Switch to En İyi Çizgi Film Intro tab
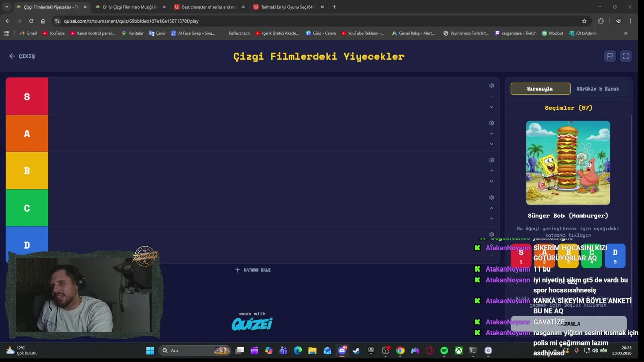This screenshot has width=644, height=362. tap(130, 7)
